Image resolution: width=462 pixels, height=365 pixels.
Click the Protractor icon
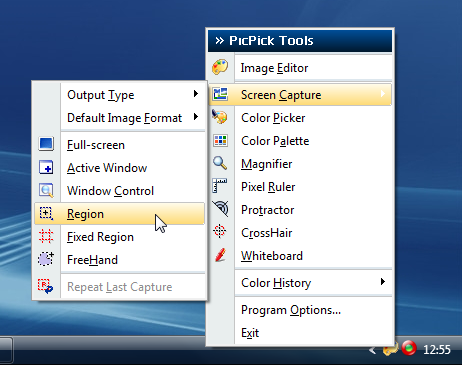[x=220, y=209]
